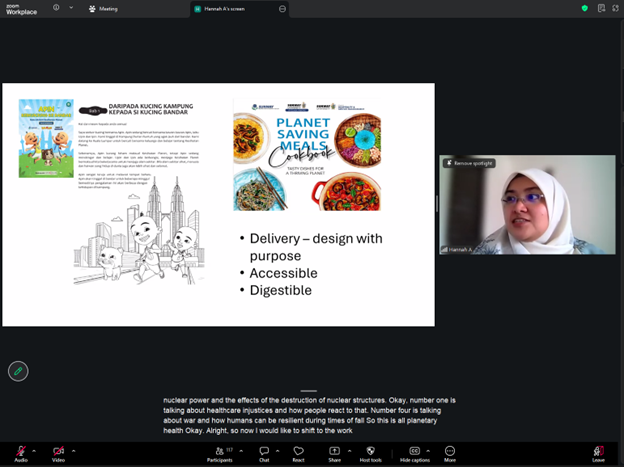The image size is (624, 467).
Task: Click the green pencil annotate button
Action: (17, 371)
